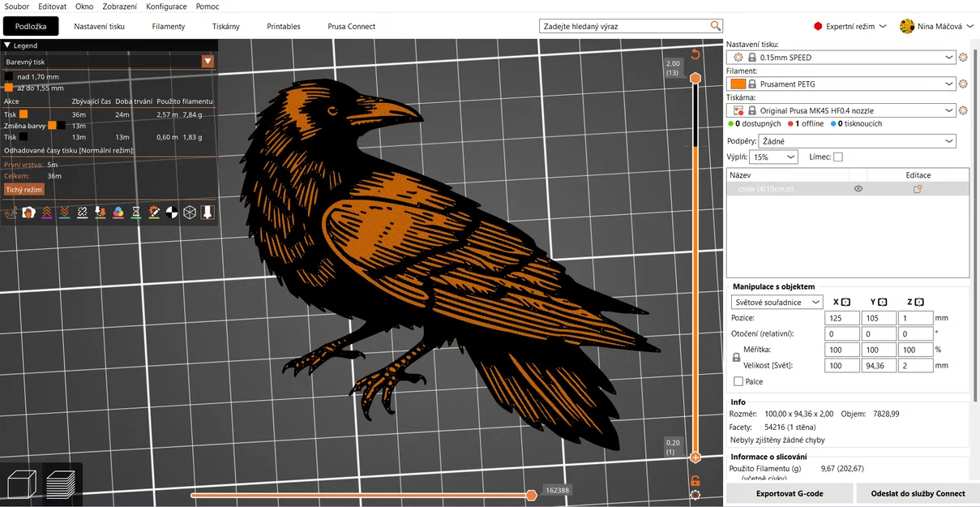Open the Expertní režim mode dropdown

tap(850, 27)
